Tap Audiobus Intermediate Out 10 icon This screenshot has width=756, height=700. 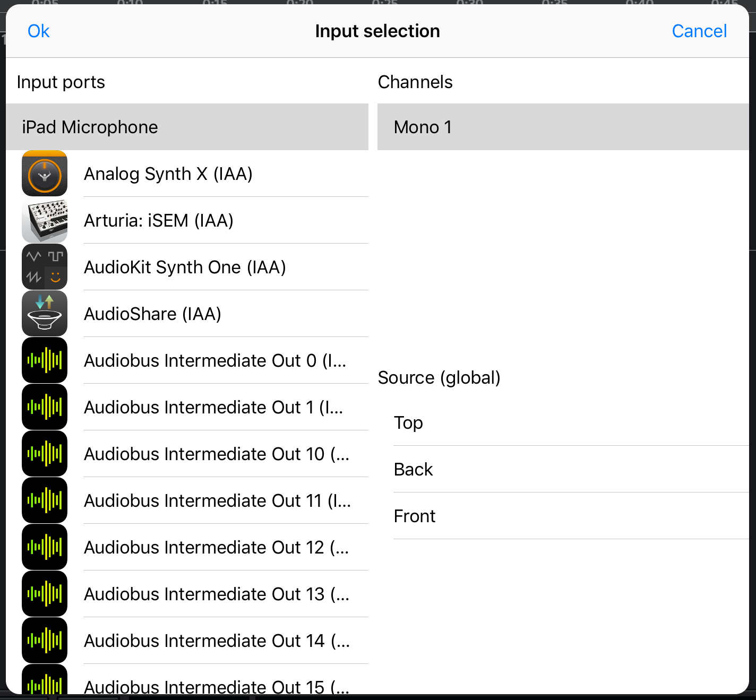click(x=45, y=454)
